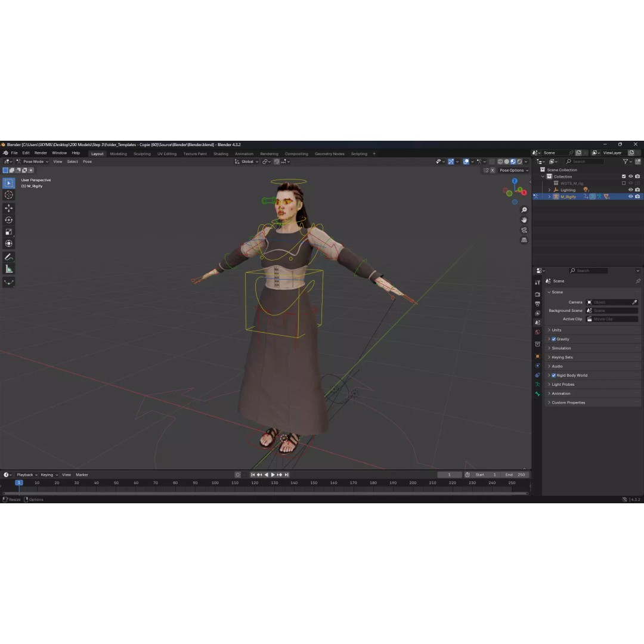Select the Move tool in the left toolbar
The height and width of the screenshot is (644, 644).
[8, 208]
